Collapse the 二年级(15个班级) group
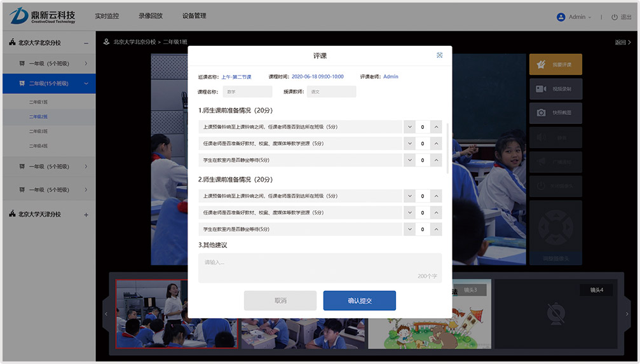The width and height of the screenshot is (640, 364). (86, 83)
